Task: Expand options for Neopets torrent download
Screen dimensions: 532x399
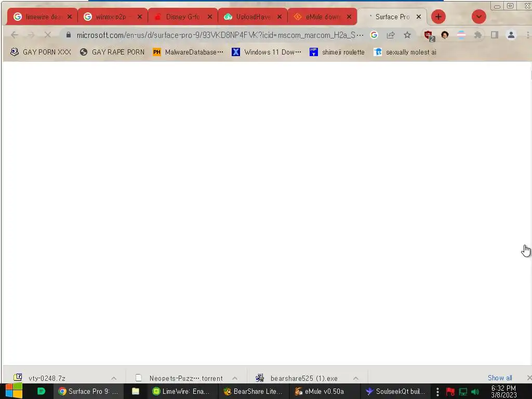Action: pos(235,378)
